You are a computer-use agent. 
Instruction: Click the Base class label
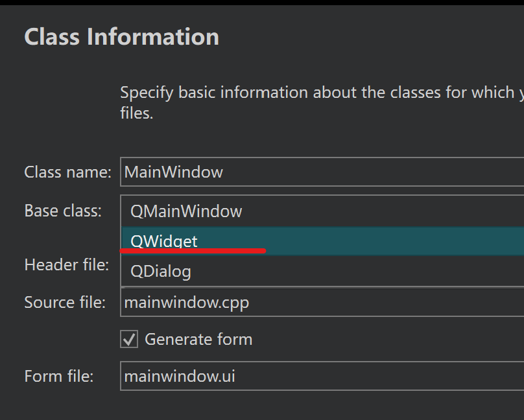[x=63, y=211]
